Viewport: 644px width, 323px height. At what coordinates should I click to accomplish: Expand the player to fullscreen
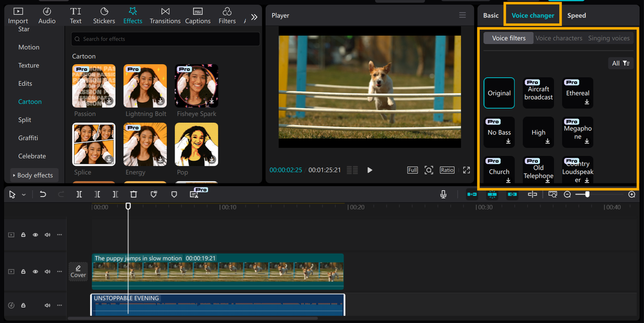(466, 170)
